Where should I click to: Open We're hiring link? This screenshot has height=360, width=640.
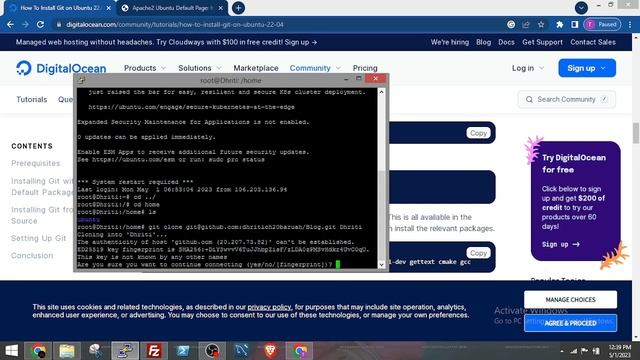coord(450,42)
